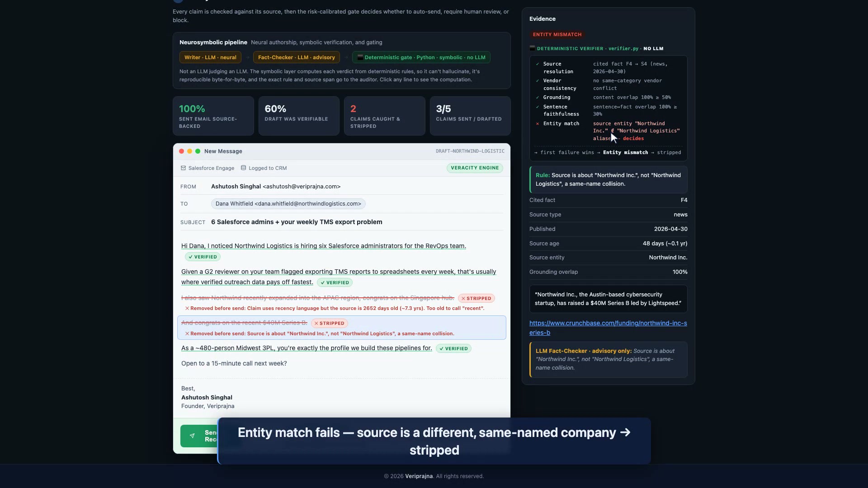Select the Fact-Checker · LLM · advisory chip
The image size is (868, 488).
(297, 57)
